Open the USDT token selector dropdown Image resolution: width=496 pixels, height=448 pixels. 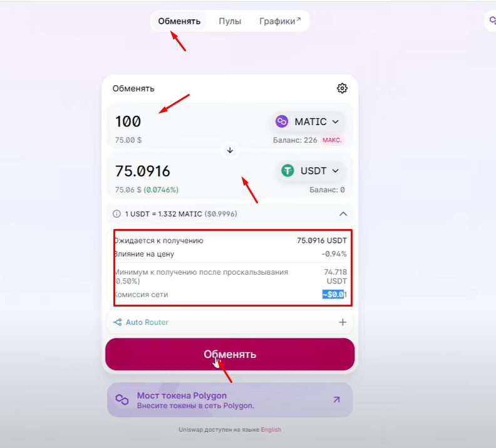311,171
